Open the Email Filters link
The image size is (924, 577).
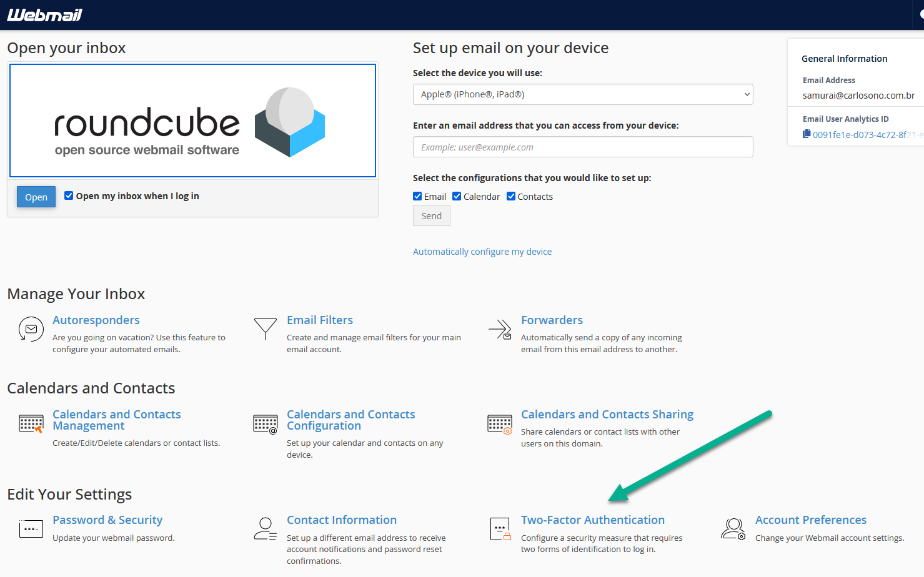[320, 320]
